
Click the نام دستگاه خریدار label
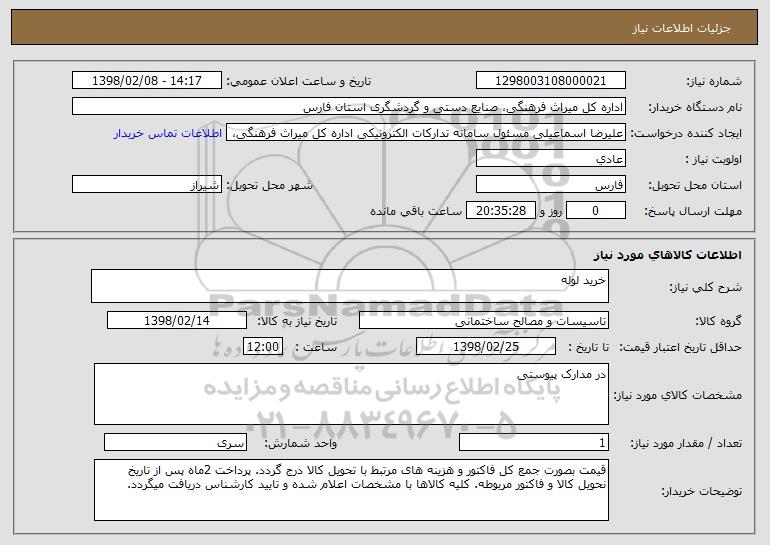(695, 107)
